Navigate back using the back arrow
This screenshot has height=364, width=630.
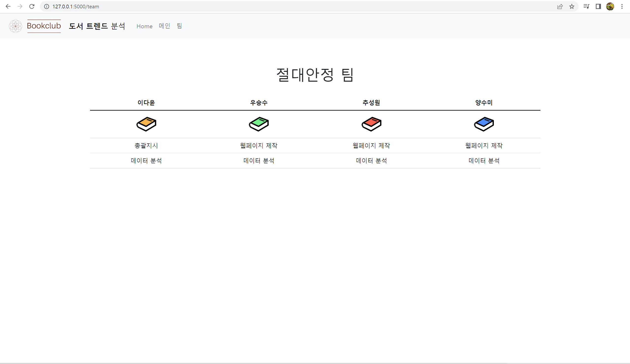8,6
